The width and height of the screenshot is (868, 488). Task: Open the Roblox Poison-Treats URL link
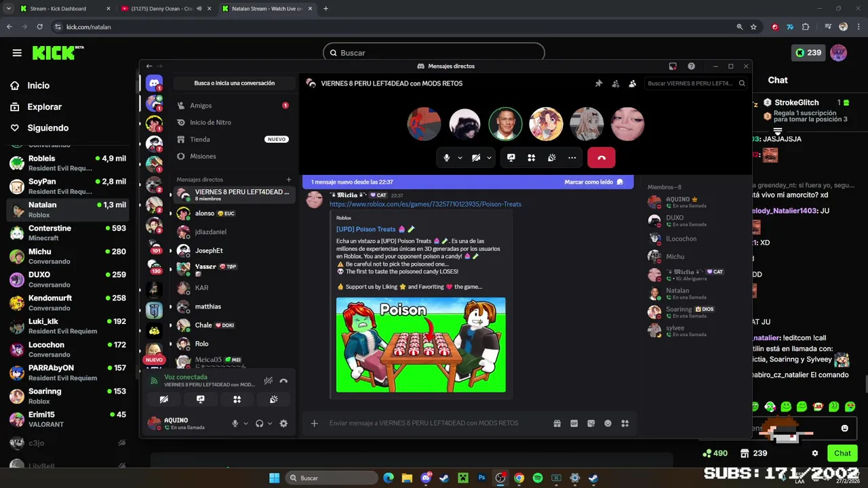[425, 204]
